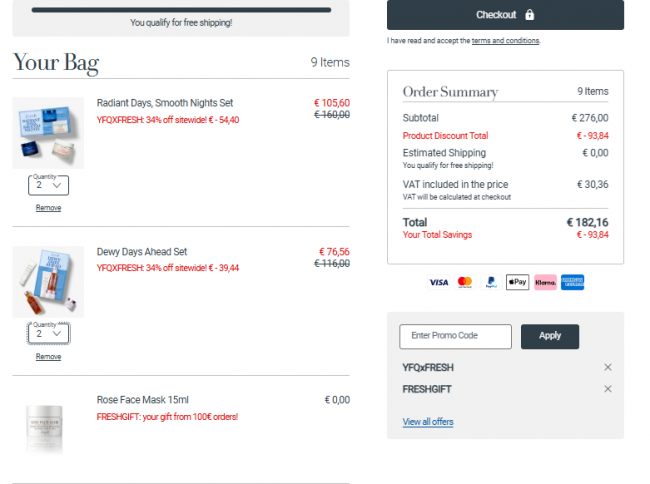Click the Apple Pay icon
The height and width of the screenshot is (484, 650).
[x=517, y=282]
